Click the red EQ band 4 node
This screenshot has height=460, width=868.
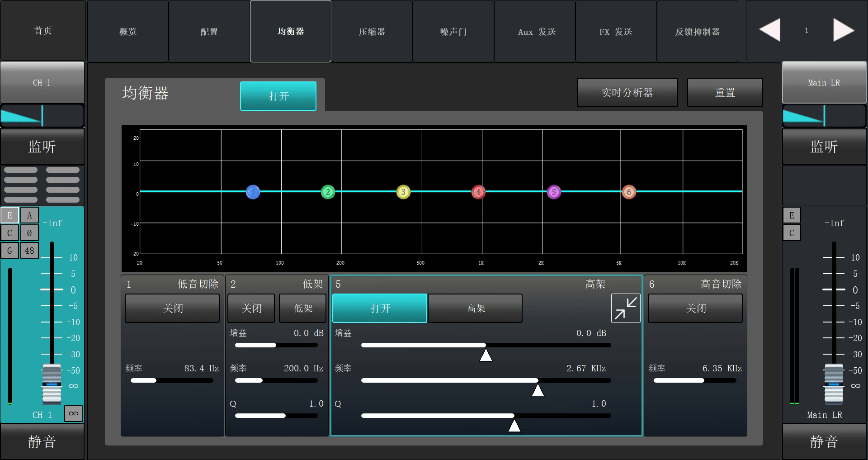[478, 192]
